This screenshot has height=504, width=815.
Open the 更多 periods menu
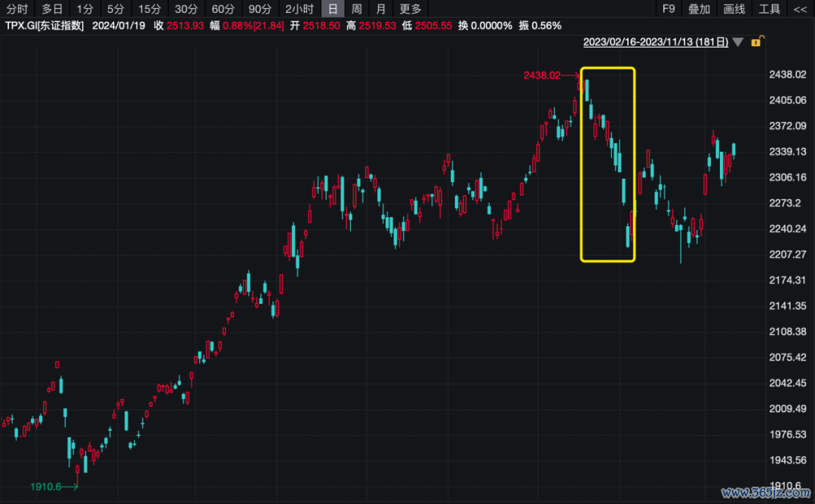pos(411,9)
